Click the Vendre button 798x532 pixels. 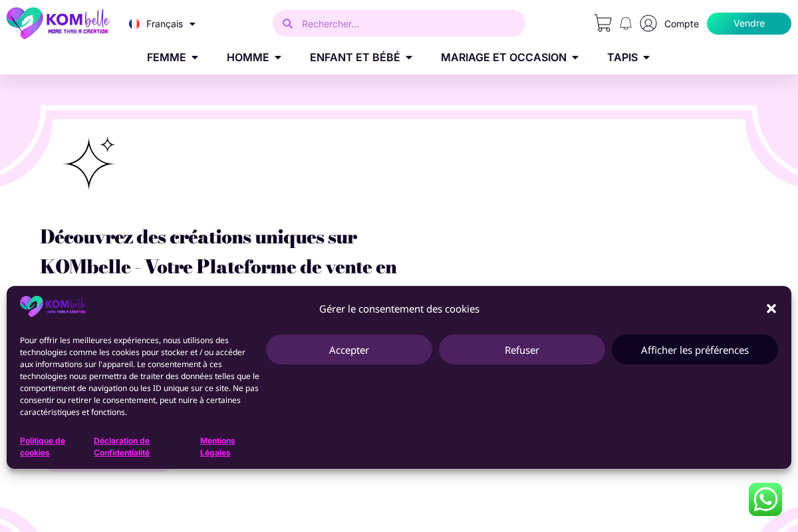coord(749,23)
